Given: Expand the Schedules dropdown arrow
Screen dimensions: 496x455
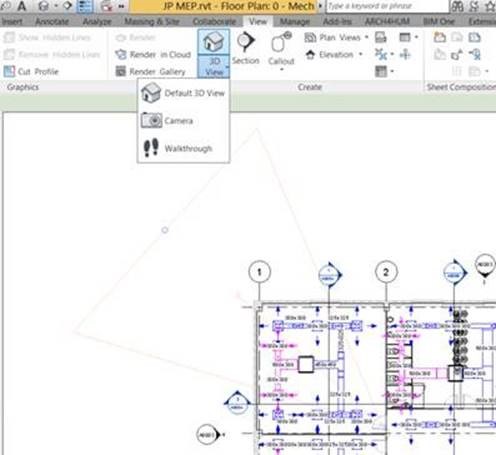Looking at the screenshot, I should [392, 71].
